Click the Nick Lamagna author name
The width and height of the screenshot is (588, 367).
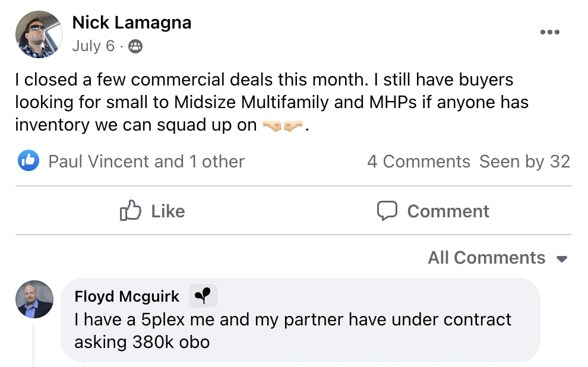coord(131,23)
